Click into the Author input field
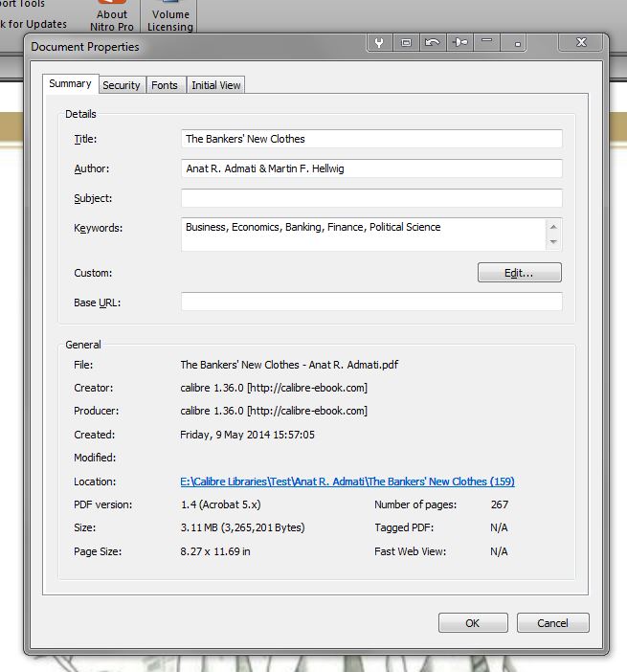This screenshot has height=672, width=627. (x=371, y=168)
